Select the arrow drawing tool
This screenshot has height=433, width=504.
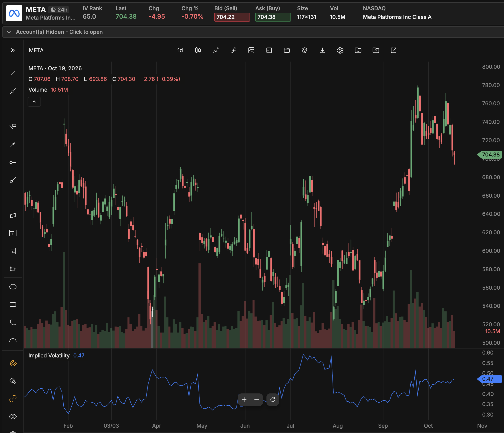[13, 144]
